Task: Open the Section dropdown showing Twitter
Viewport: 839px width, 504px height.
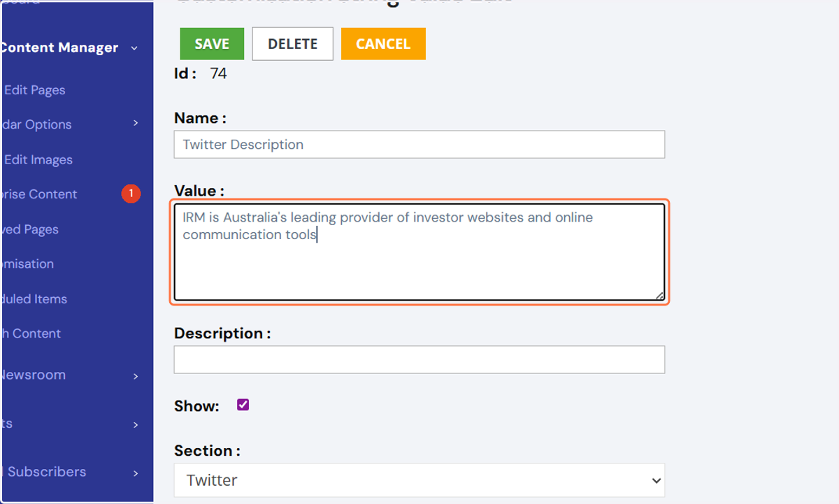Action: tap(419, 480)
